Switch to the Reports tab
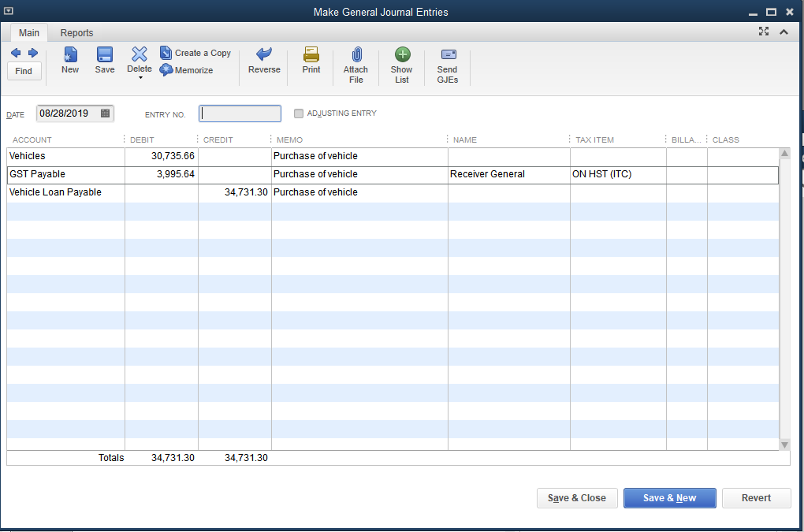The height and width of the screenshot is (532, 804). pos(76,33)
